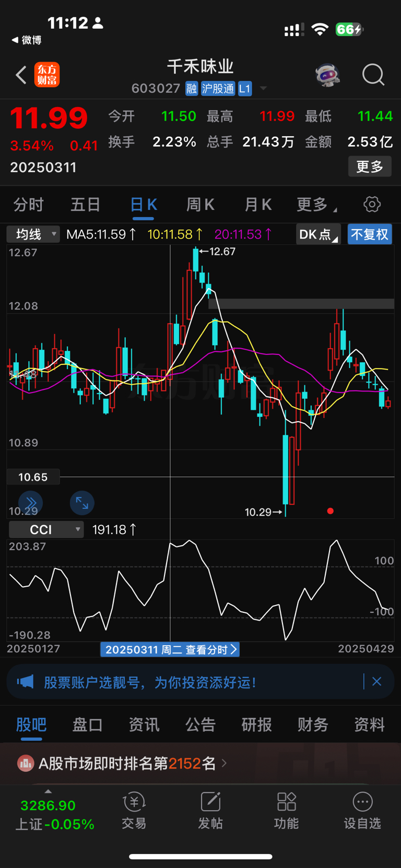
Task: Tap the battery indicator in status bar
Action: pos(349,29)
